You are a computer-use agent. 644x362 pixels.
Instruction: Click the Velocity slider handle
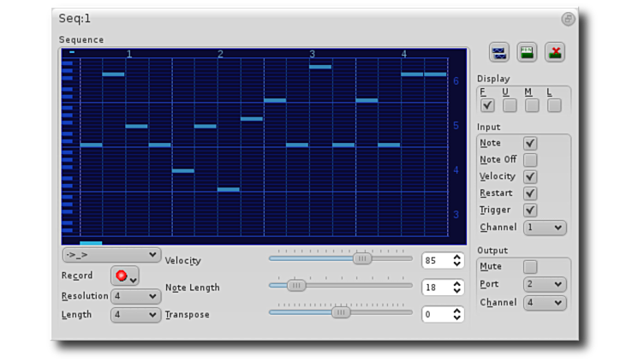tap(362, 258)
